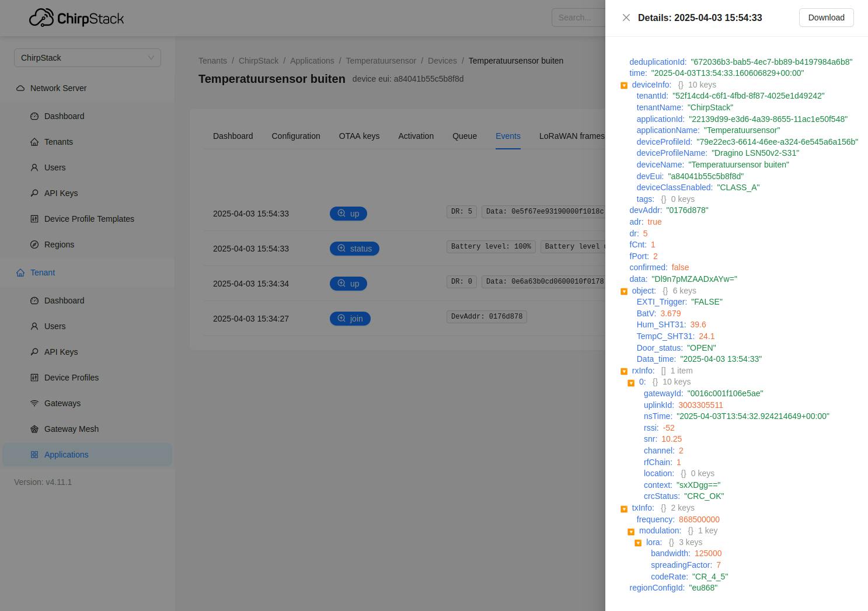
Task: Open Tenant API Keys icon
Action: pyautogui.click(x=34, y=352)
